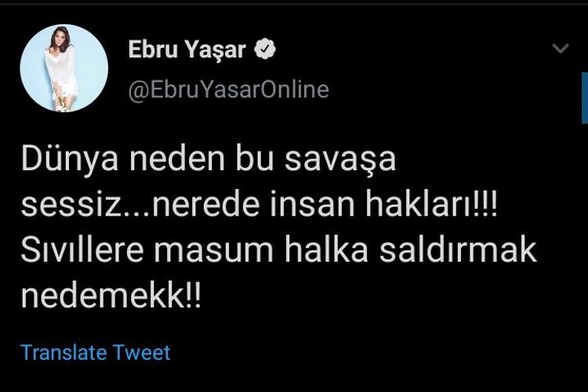Click the word 'insan' in the tweet
588x392 pixels.
click(312, 205)
